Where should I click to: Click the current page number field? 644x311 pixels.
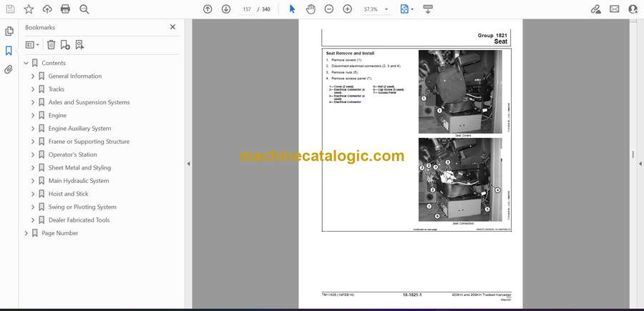click(247, 9)
